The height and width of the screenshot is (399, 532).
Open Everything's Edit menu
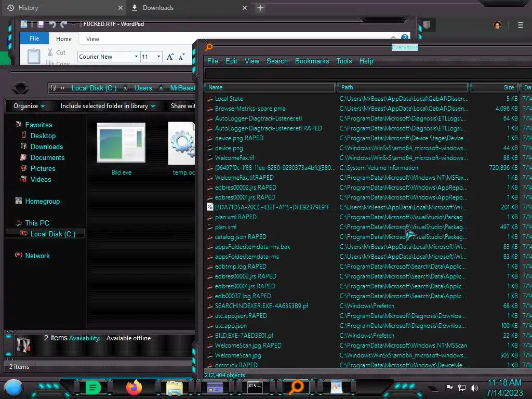pyautogui.click(x=231, y=61)
